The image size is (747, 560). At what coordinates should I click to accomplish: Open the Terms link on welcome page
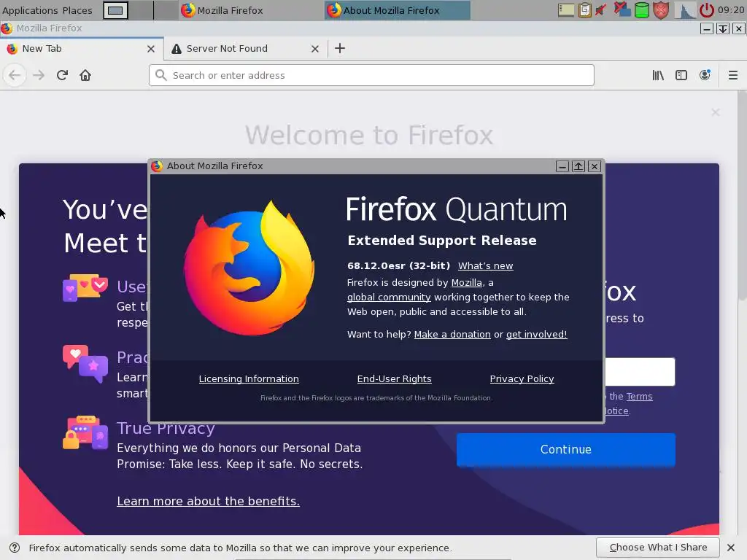pyautogui.click(x=639, y=396)
